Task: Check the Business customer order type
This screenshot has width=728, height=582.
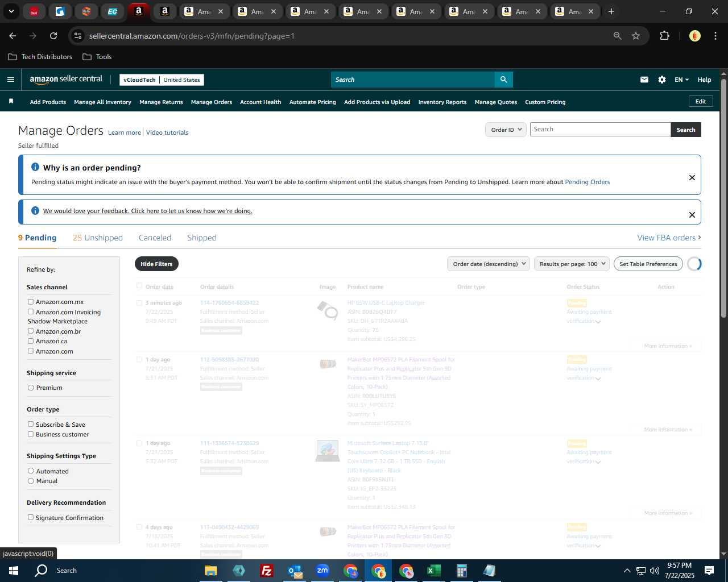Action: (31, 434)
